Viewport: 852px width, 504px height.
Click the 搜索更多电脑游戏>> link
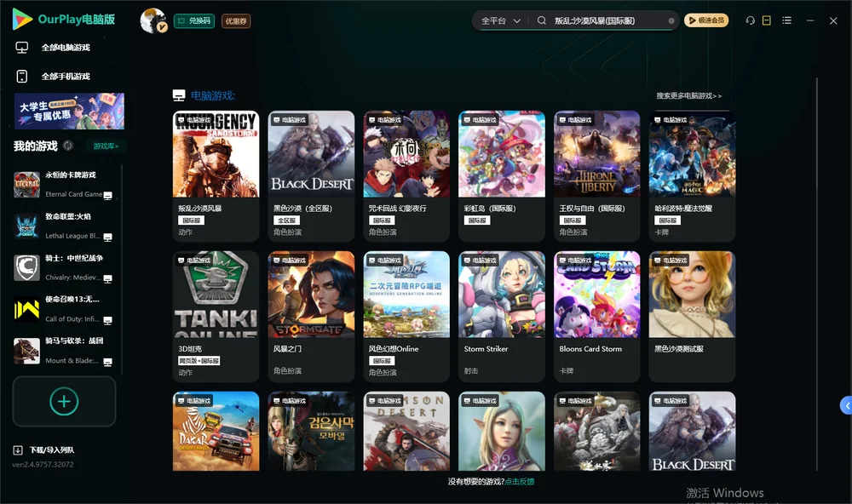pyautogui.click(x=688, y=95)
